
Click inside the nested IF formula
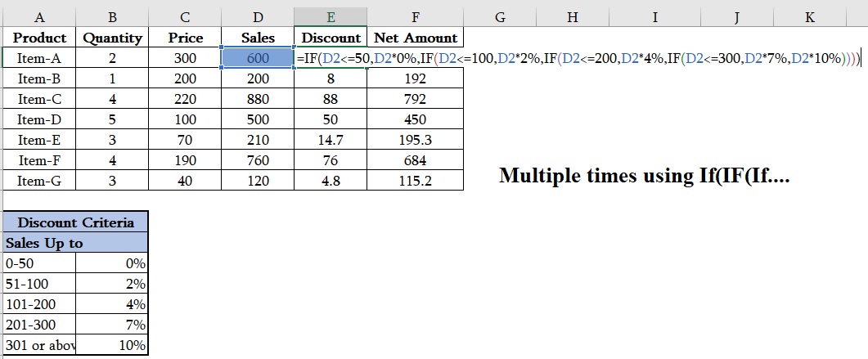point(578,58)
